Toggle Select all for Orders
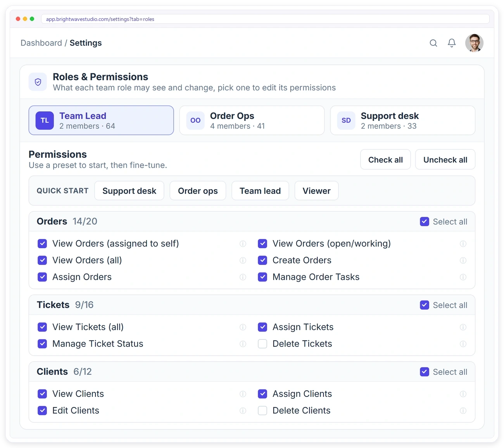The width and height of the screenshot is (504, 448). 425,221
